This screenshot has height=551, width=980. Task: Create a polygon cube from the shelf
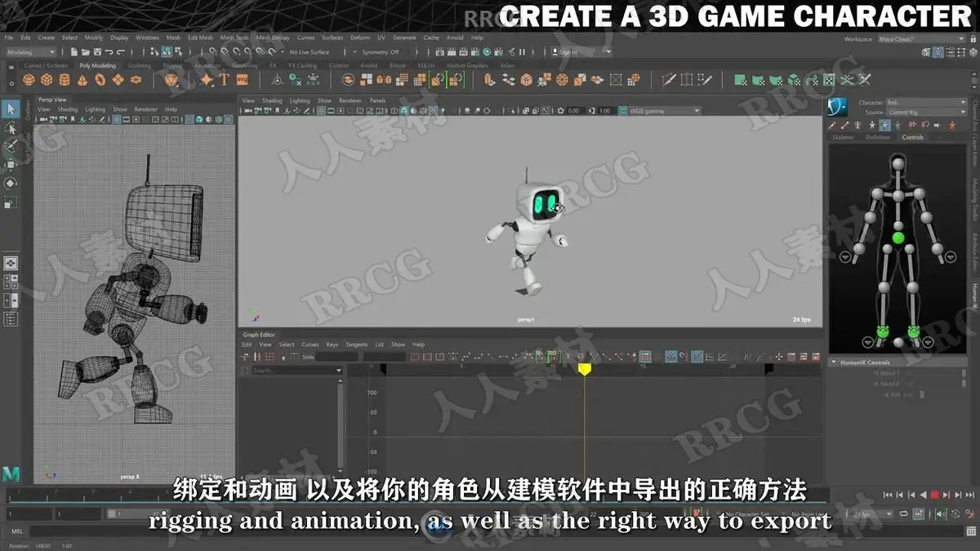coord(47,80)
